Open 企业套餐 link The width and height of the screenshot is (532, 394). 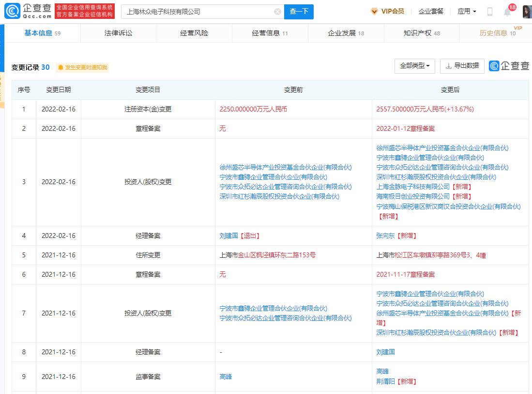point(431,11)
